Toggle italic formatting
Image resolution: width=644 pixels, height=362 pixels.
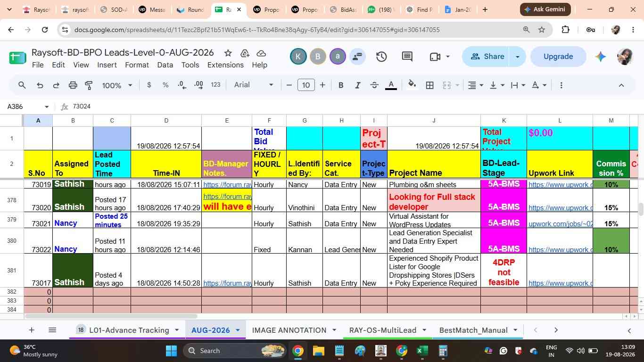coord(357,85)
